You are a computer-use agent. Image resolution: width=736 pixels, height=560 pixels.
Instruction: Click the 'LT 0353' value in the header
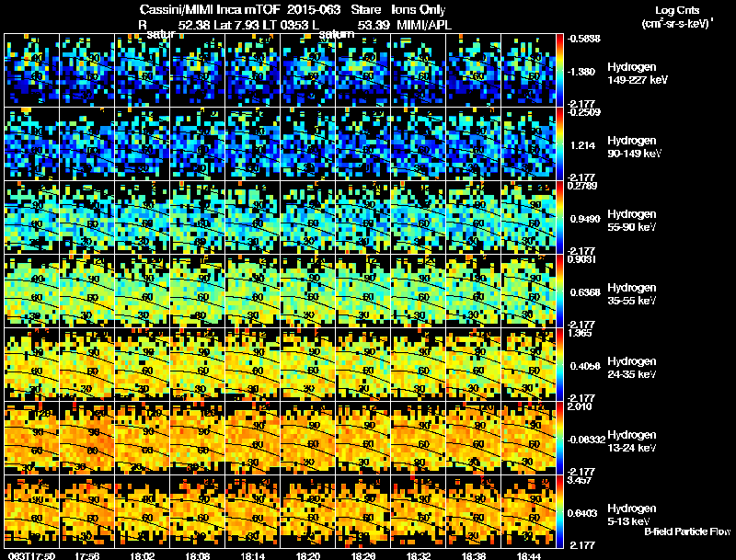click(x=284, y=25)
